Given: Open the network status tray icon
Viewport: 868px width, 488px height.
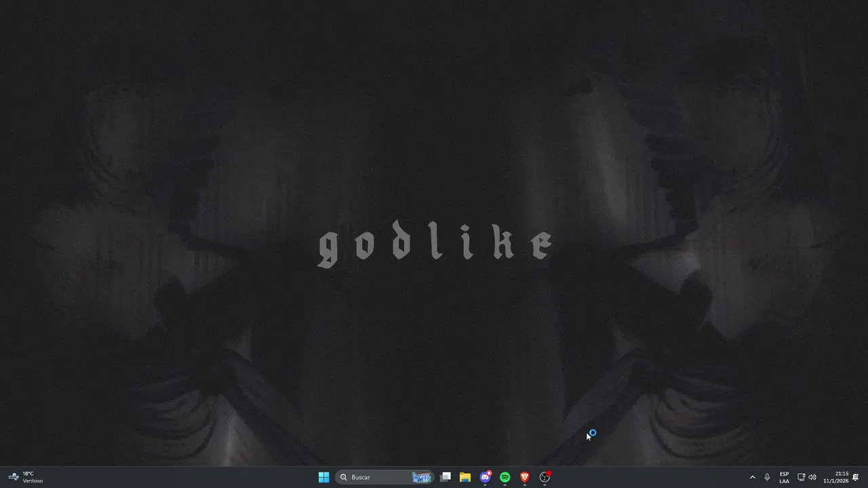Looking at the screenshot, I should point(801,477).
